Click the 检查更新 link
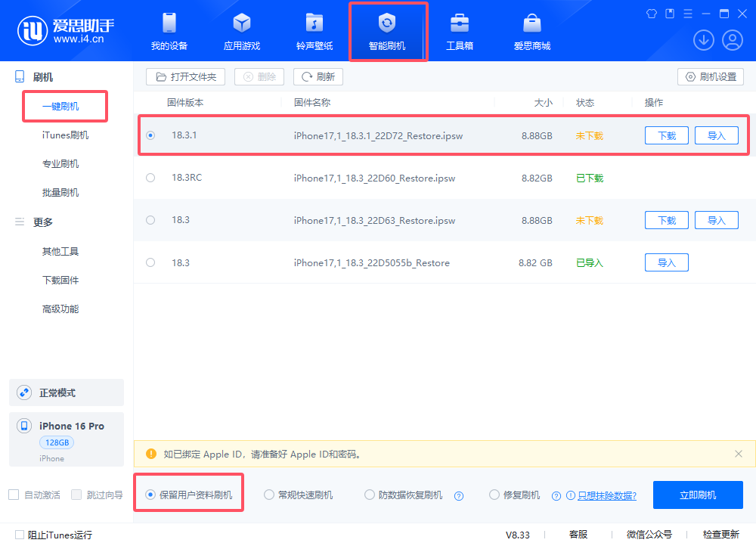 (x=721, y=535)
